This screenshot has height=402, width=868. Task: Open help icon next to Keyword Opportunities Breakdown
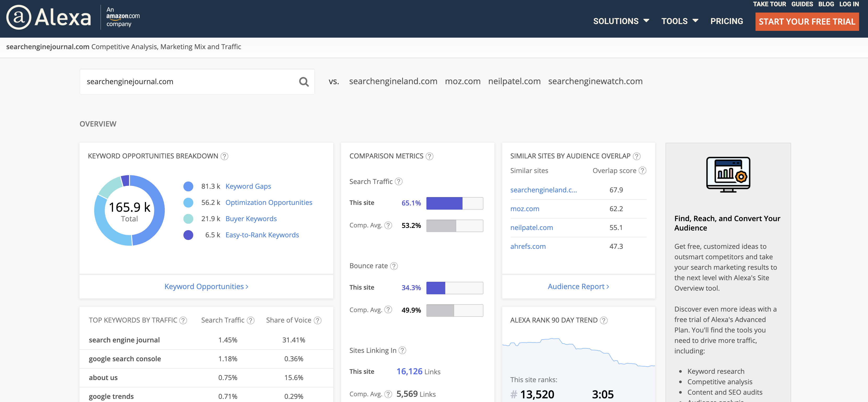tap(224, 156)
